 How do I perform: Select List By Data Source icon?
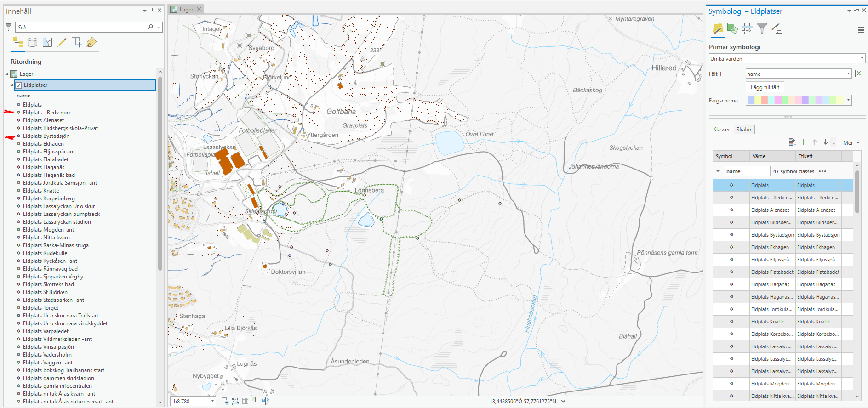[33, 43]
